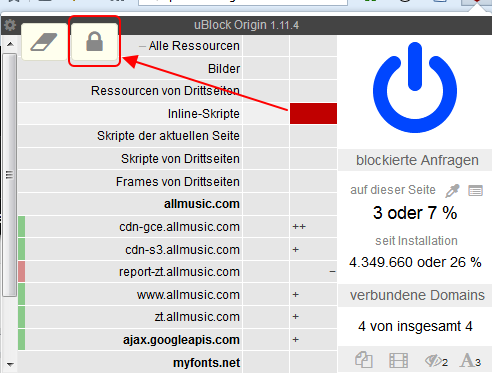This screenshot has height=373, width=492.
Task: Click the '4 von insgesamt 4' count
Action: point(415,326)
